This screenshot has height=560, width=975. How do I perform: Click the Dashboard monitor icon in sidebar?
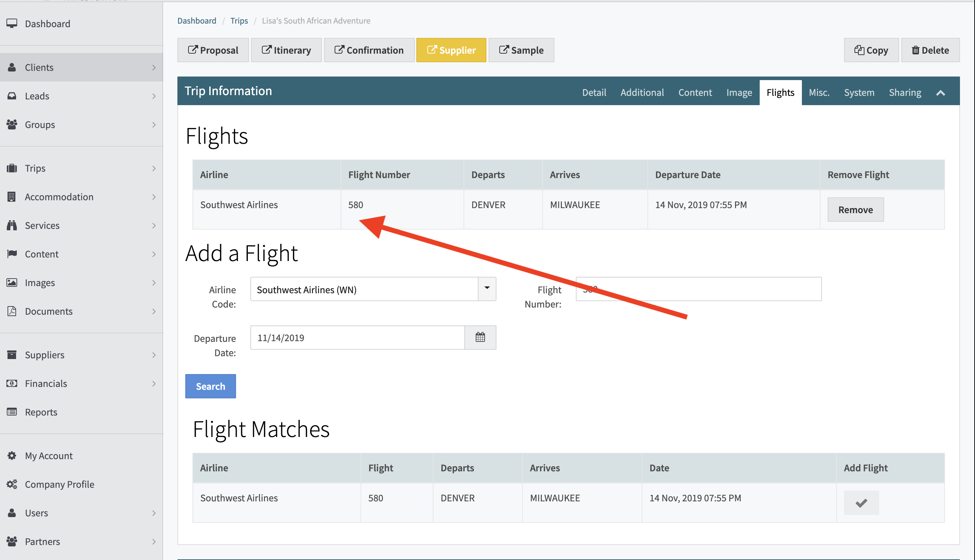tap(12, 24)
